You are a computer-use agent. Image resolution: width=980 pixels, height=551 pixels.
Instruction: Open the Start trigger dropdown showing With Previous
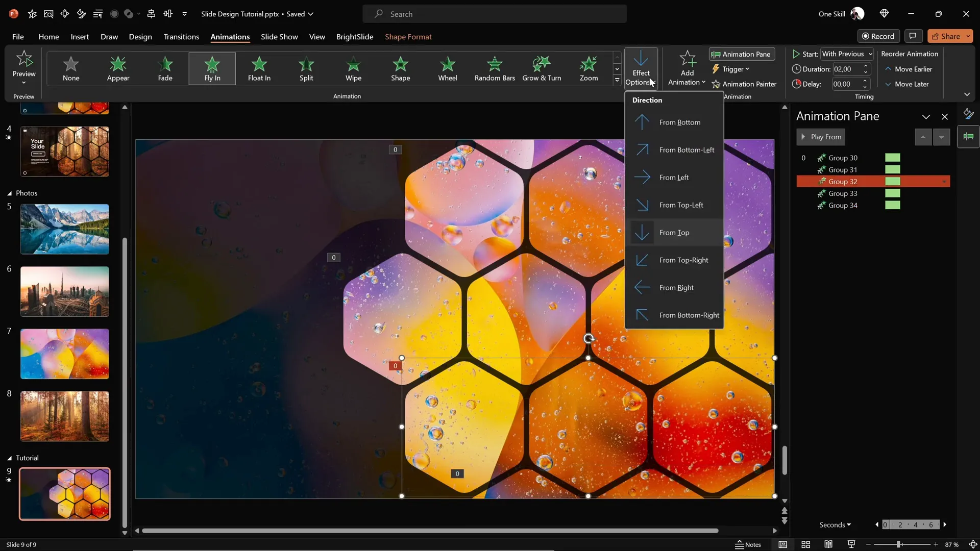pos(847,54)
